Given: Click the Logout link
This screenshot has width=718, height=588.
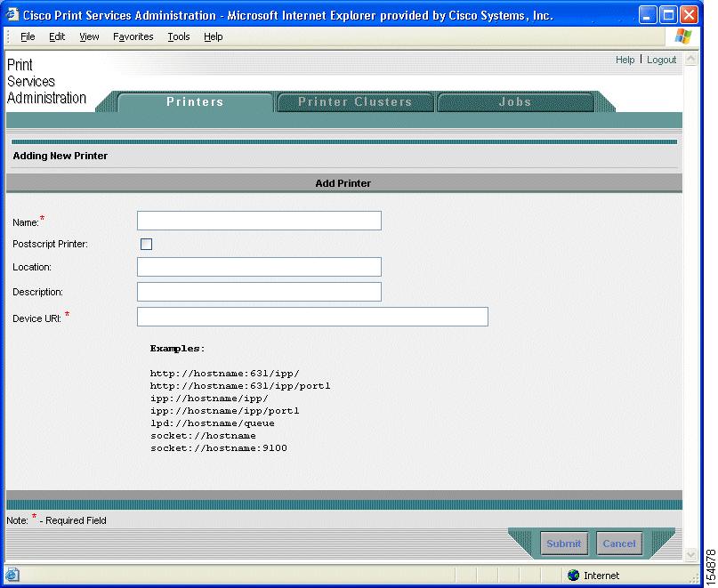Looking at the screenshot, I should [x=661, y=60].
